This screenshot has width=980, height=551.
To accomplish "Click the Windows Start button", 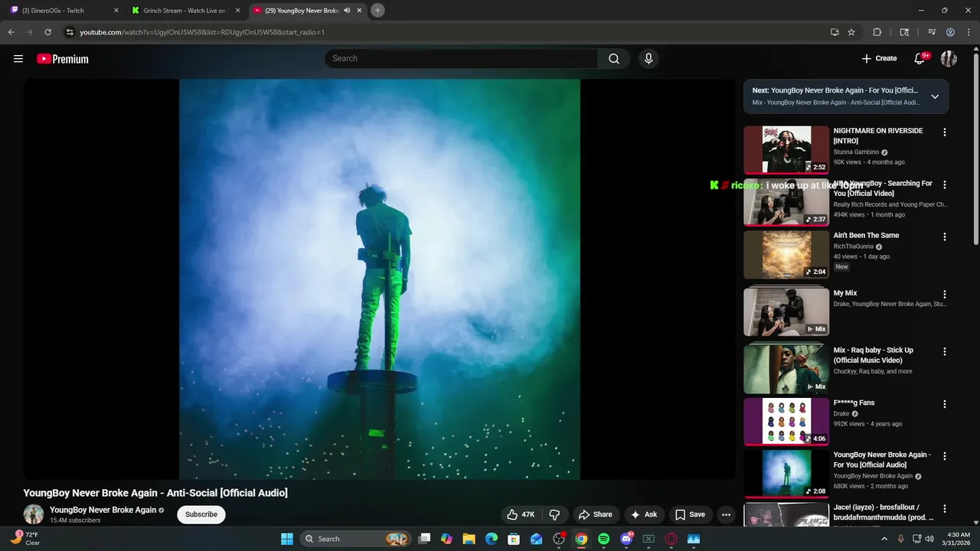I will tap(287, 539).
